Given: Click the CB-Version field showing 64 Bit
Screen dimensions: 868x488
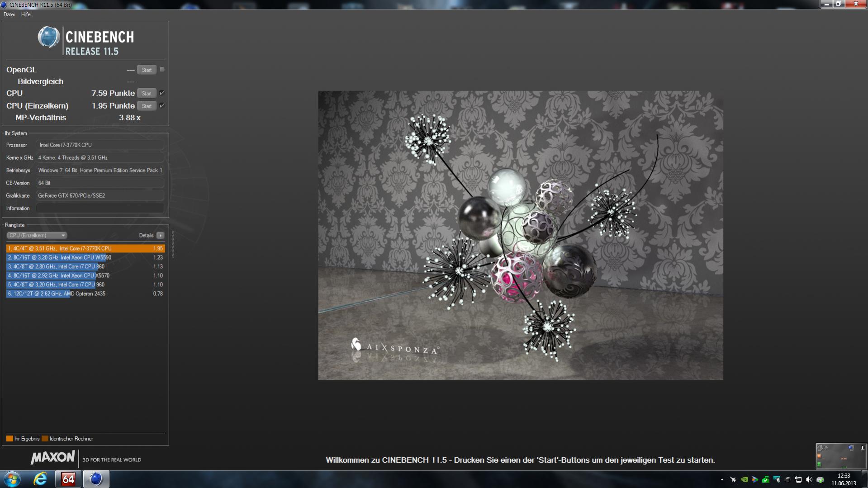Looking at the screenshot, I should pyautogui.click(x=100, y=183).
